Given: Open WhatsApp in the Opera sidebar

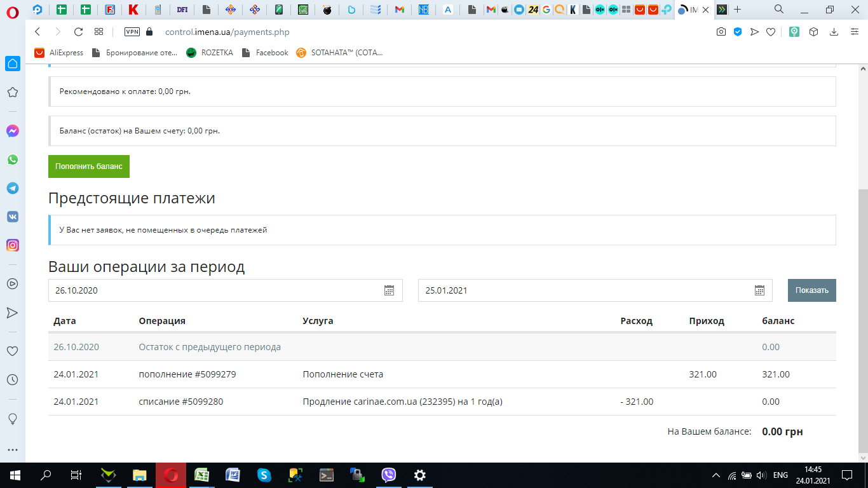Looking at the screenshot, I should 12,159.
